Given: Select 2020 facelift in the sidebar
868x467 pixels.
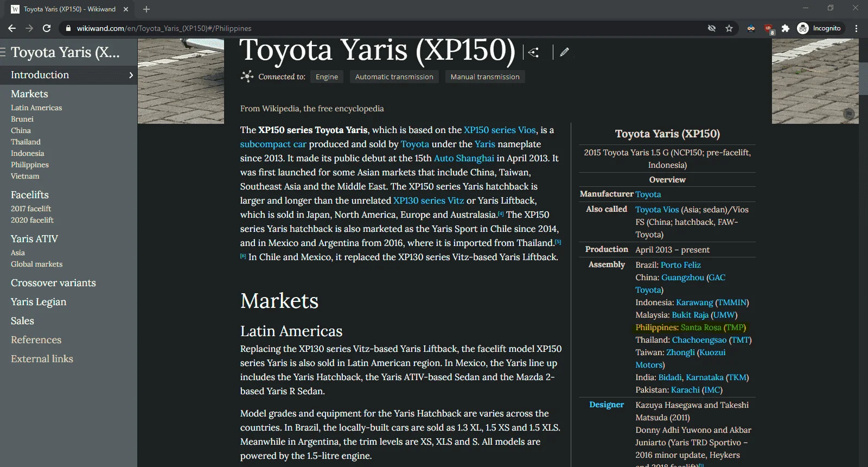Looking at the screenshot, I should coord(32,220).
